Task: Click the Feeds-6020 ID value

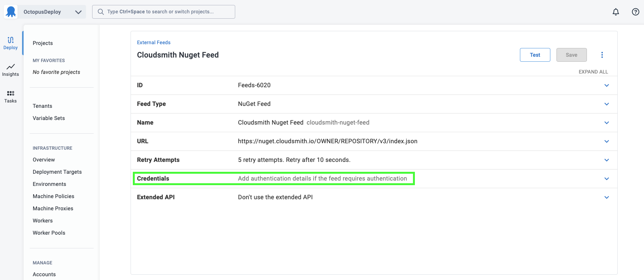Action: click(254, 85)
